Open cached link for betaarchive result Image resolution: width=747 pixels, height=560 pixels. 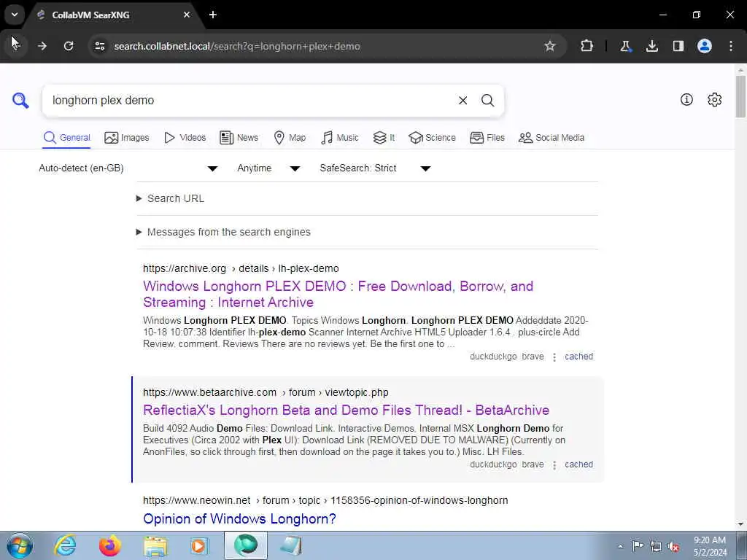578,464
